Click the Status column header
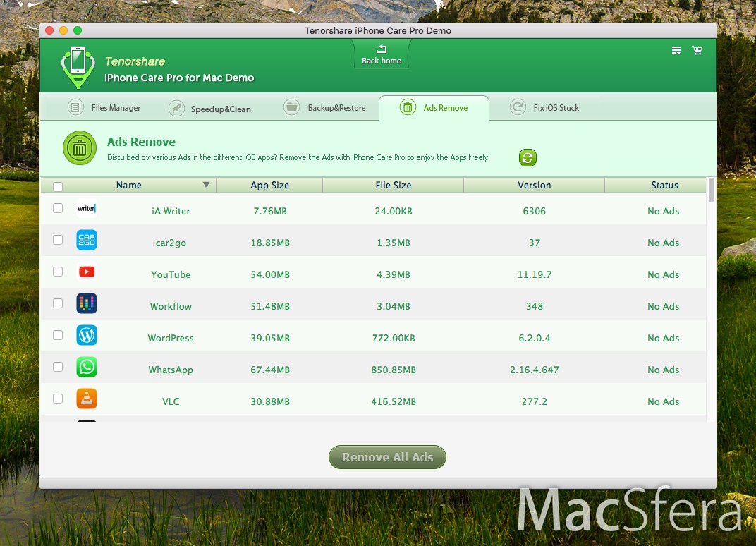Image resolution: width=756 pixels, height=546 pixels. point(656,186)
